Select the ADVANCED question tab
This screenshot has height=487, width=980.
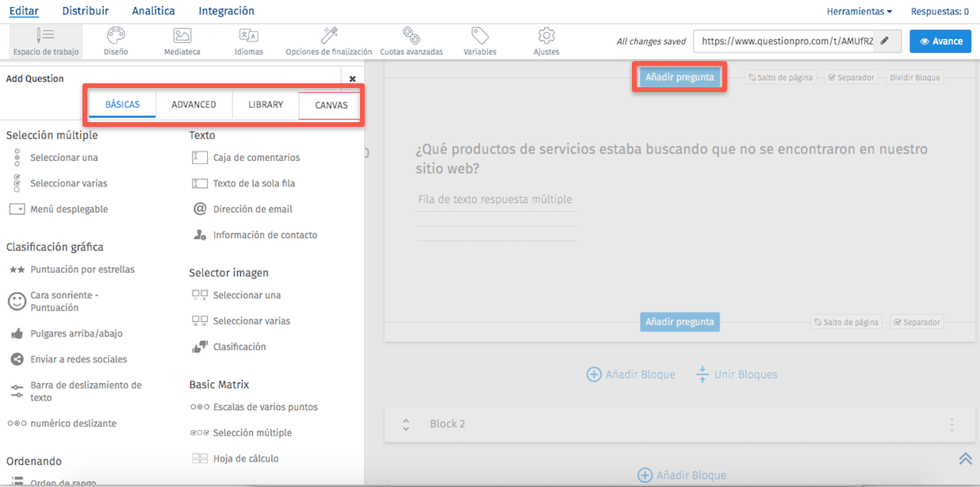tap(194, 105)
